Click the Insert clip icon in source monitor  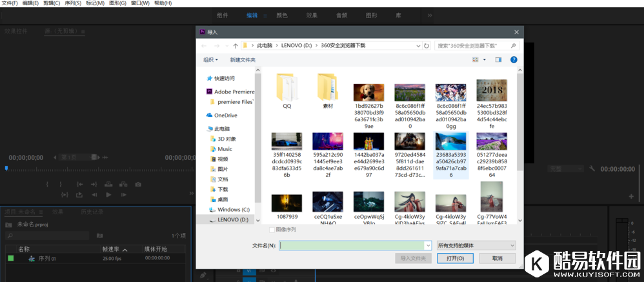point(108,185)
